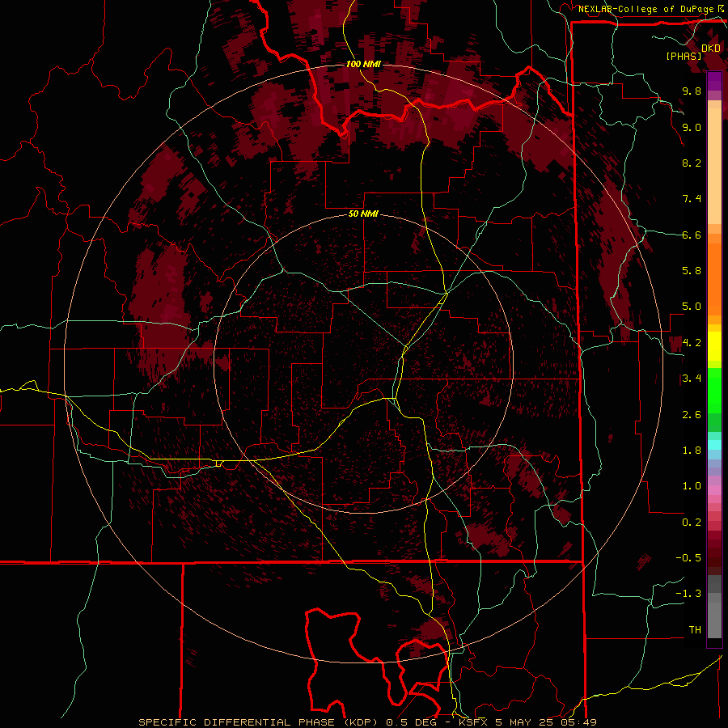Click the 5.8 scale value

click(692, 271)
